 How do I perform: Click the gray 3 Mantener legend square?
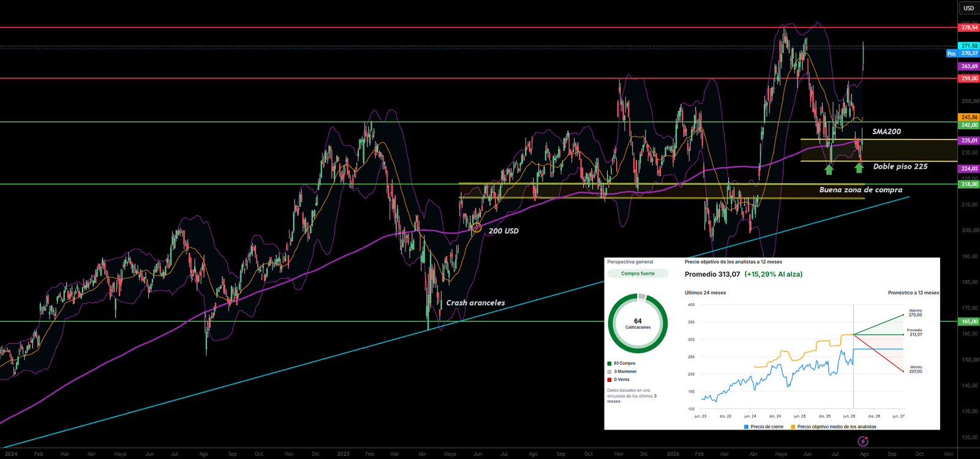(x=609, y=371)
